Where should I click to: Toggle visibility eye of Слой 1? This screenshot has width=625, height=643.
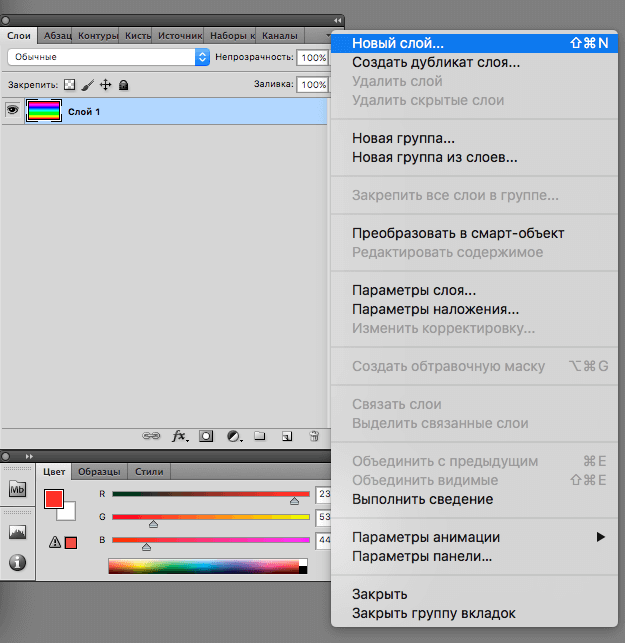[x=13, y=110]
